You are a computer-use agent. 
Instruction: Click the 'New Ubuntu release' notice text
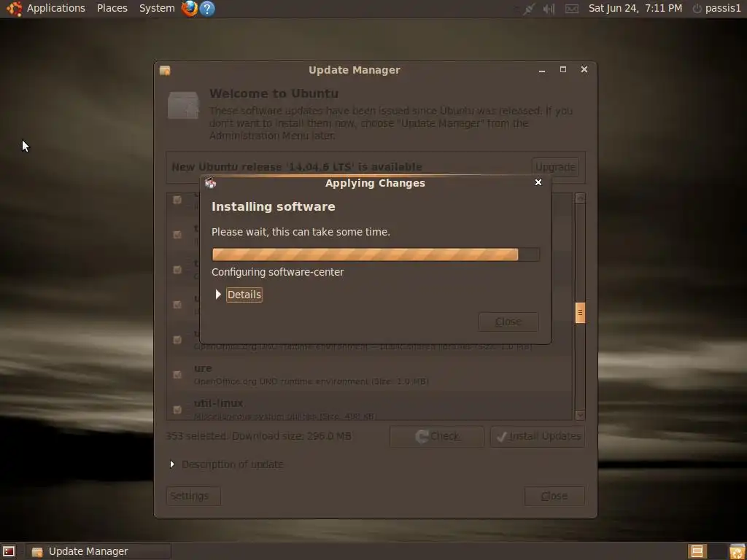point(297,167)
